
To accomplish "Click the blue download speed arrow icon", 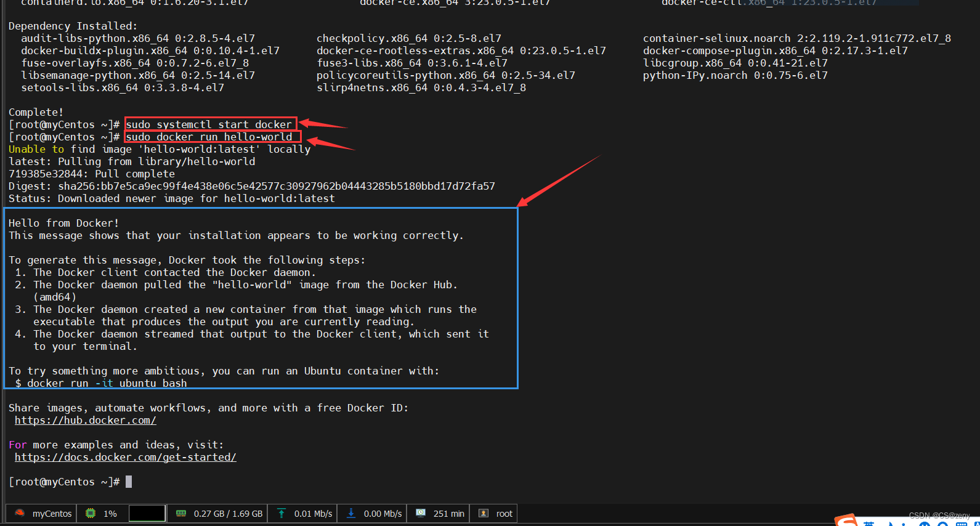I will point(351,513).
